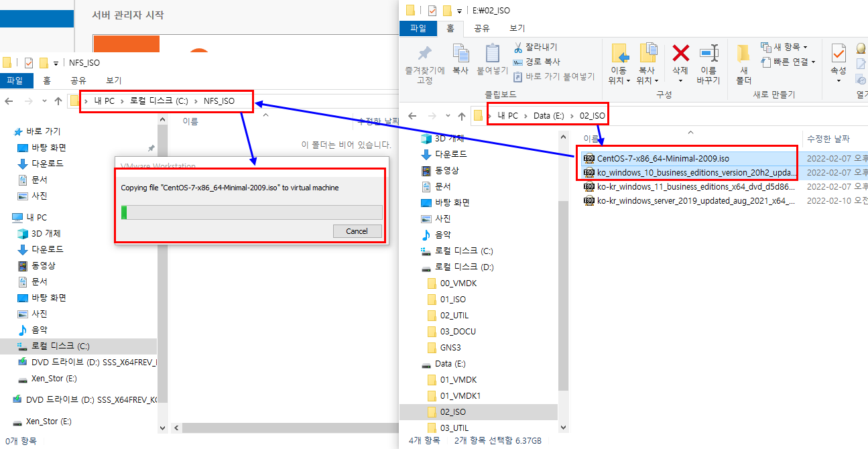Screen dimensions: 868x449
Task: Open Easy access (빠른 연결) dropdown
Action: (788, 62)
